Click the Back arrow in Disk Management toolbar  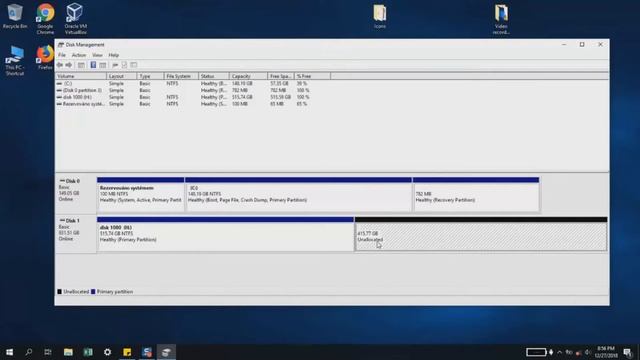60,65
